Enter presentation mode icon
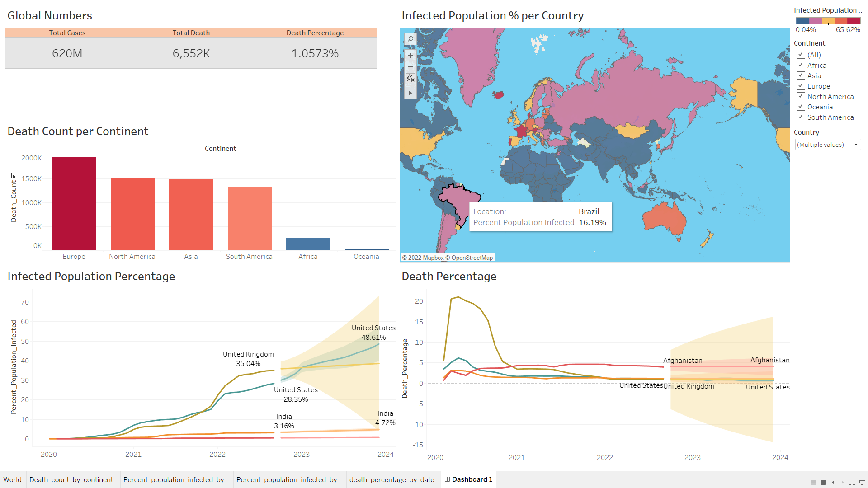Viewport: 868px width, 488px height. pyautogui.click(x=862, y=482)
